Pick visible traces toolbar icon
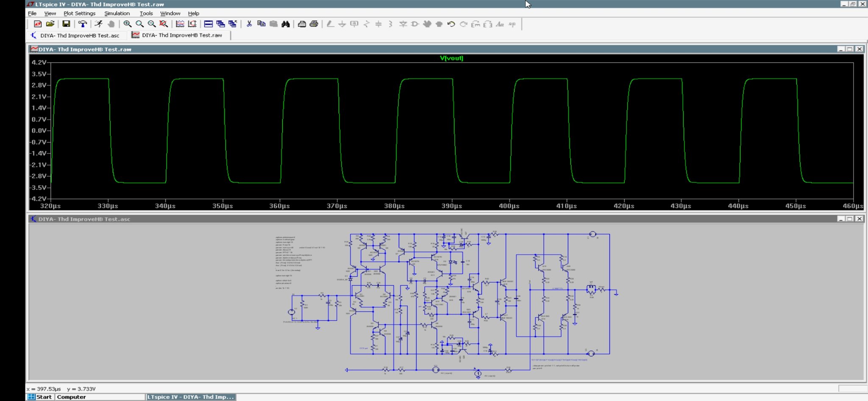 pos(180,24)
